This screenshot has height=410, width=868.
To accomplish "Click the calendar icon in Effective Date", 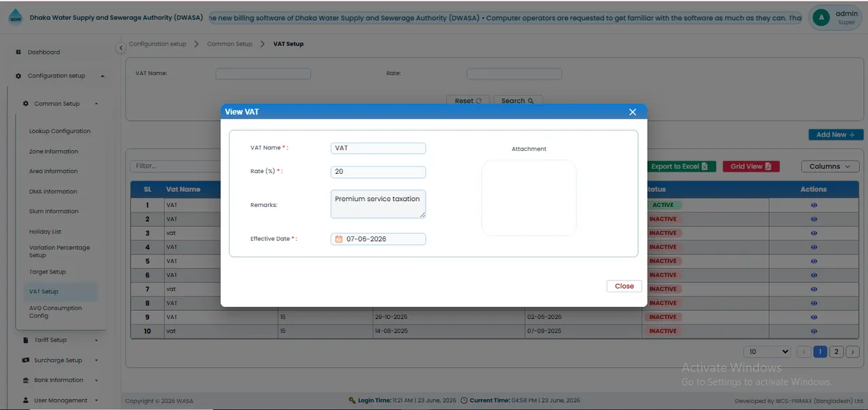I will click(339, 239).
